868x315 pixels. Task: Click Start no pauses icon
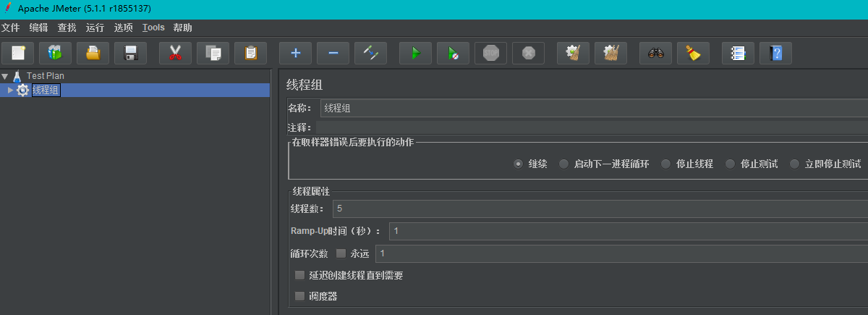pyautogui.click(x=453, y=53)
